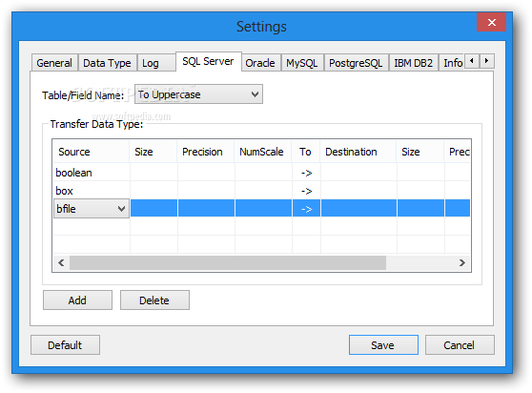Click the first Size column header

click(153, 152)
